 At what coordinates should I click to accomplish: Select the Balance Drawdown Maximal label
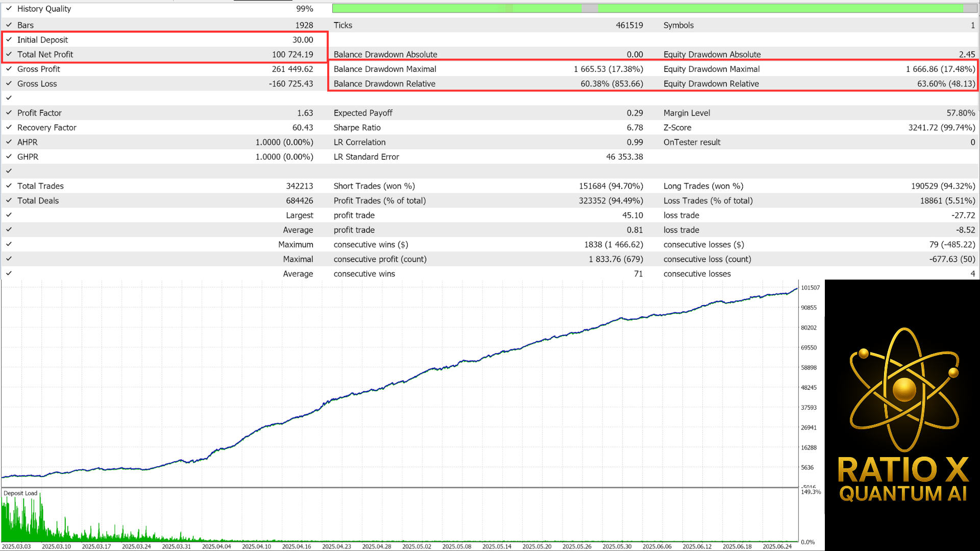click(x=385, y=69)
